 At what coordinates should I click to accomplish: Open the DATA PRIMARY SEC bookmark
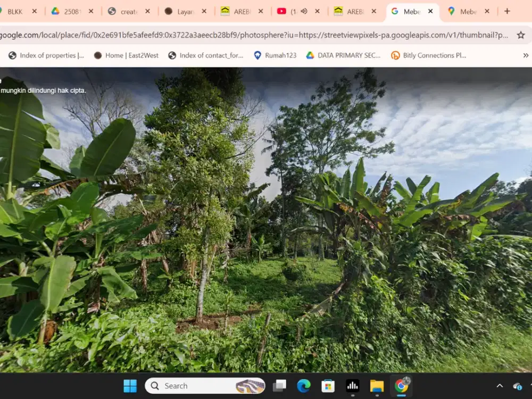(x=343, y=55)
